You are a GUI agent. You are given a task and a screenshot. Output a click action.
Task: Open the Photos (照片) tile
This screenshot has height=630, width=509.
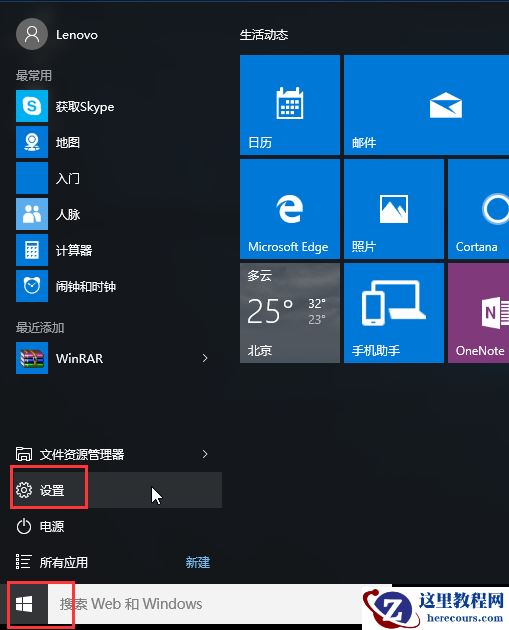[394, 209]
